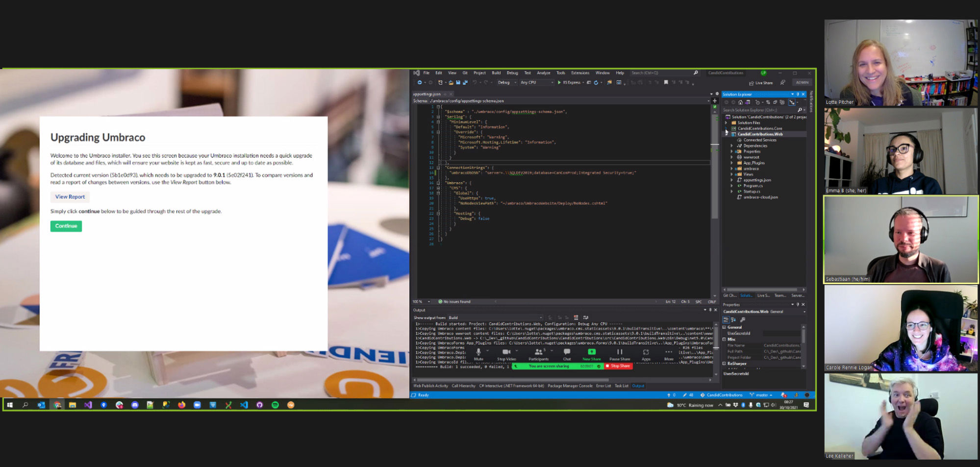Collapse the General section in Properties panel
The width and height of the screenshot is (980, 467).
point(724,327)
